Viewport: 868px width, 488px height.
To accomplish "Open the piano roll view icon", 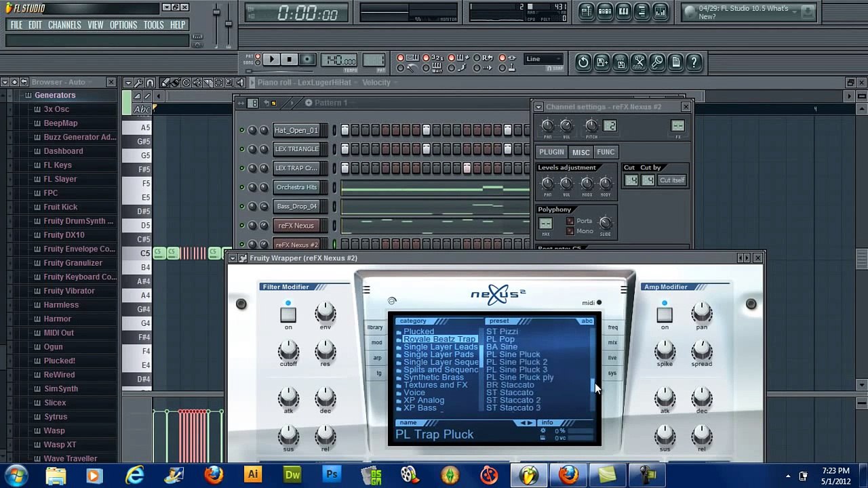I will 623,12.
